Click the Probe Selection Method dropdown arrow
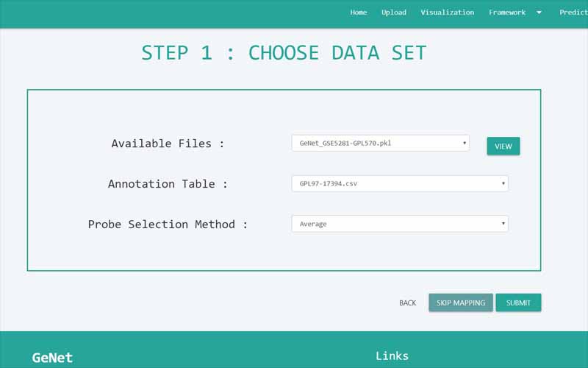Screen dimensions: 588x368 coord(503,224)
